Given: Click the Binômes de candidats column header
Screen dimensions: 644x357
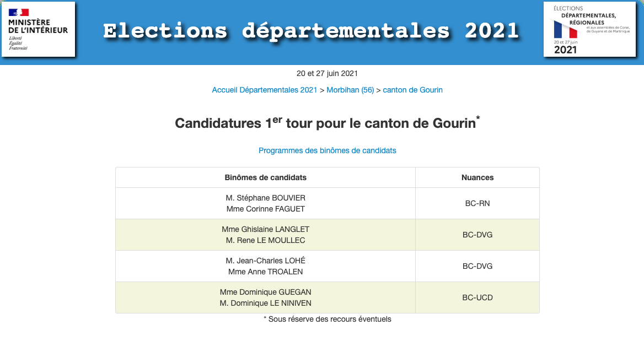Looking at the screenshot, I should click(x=266, y=177).
